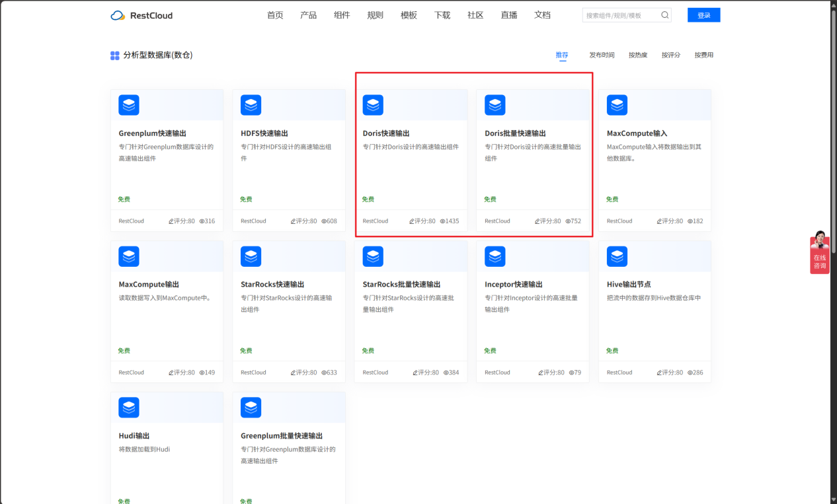Select the 发布时间 sort tab
Image resolution: width=837 pixels, height=504 pixels.
click(x=602, y=55)
